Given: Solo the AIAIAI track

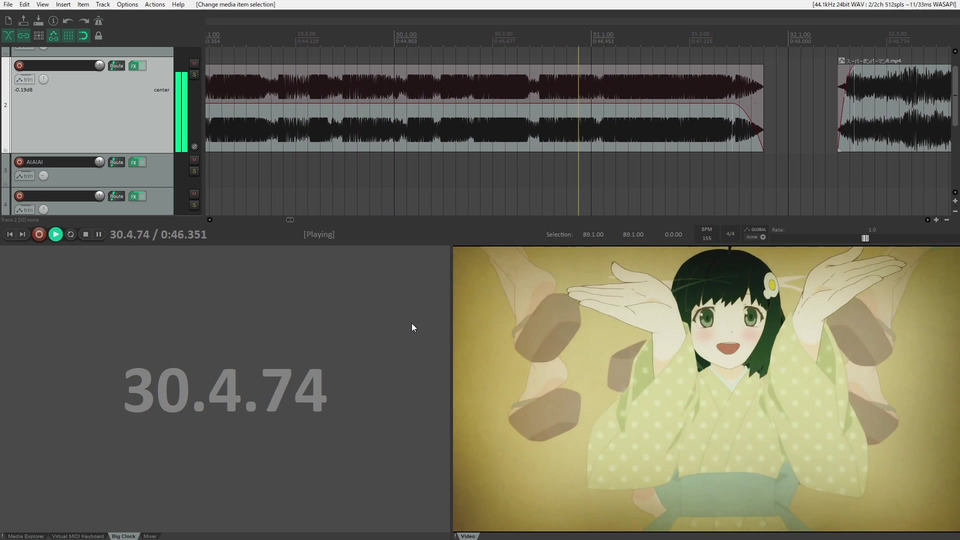Looking at the screenshot, I should click(194, 171).
